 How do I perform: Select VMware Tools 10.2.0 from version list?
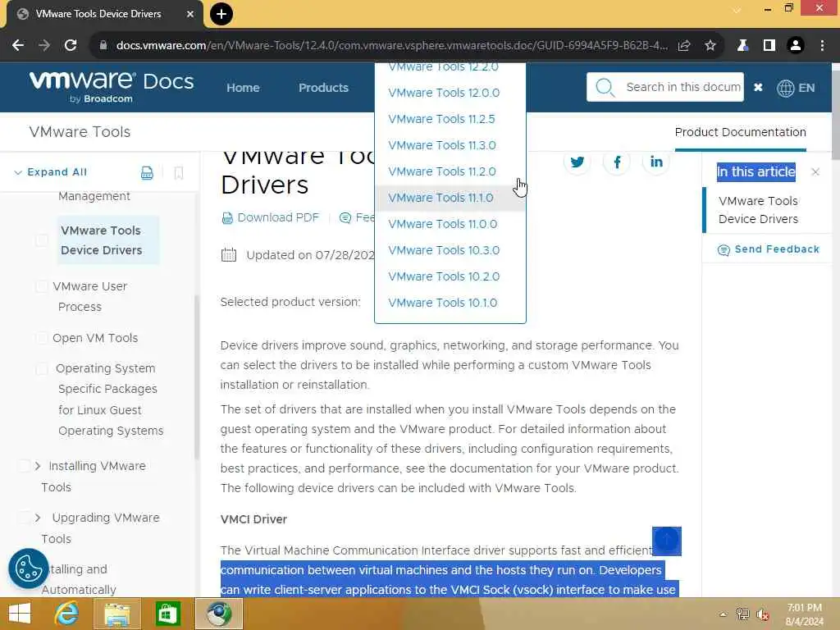(444, 276)
